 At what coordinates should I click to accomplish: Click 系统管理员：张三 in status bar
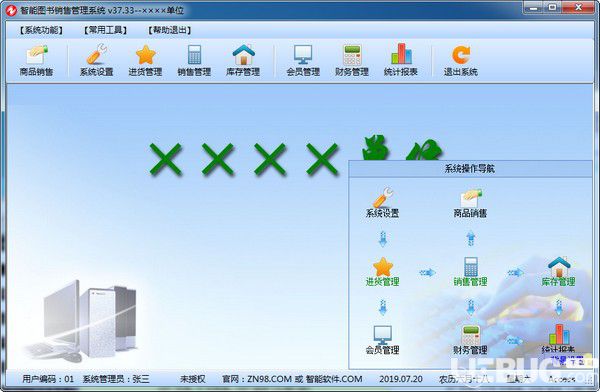coord(116,379)
